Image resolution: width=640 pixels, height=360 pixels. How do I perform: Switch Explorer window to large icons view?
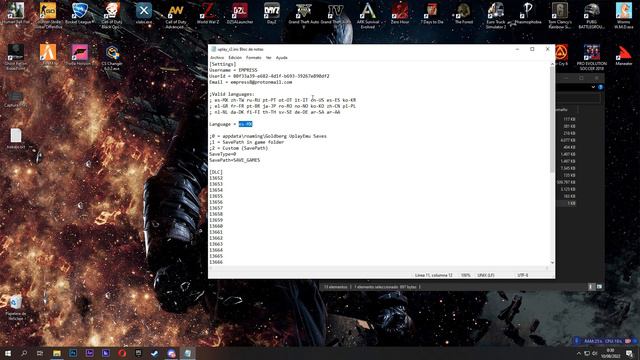coord(599,287)
